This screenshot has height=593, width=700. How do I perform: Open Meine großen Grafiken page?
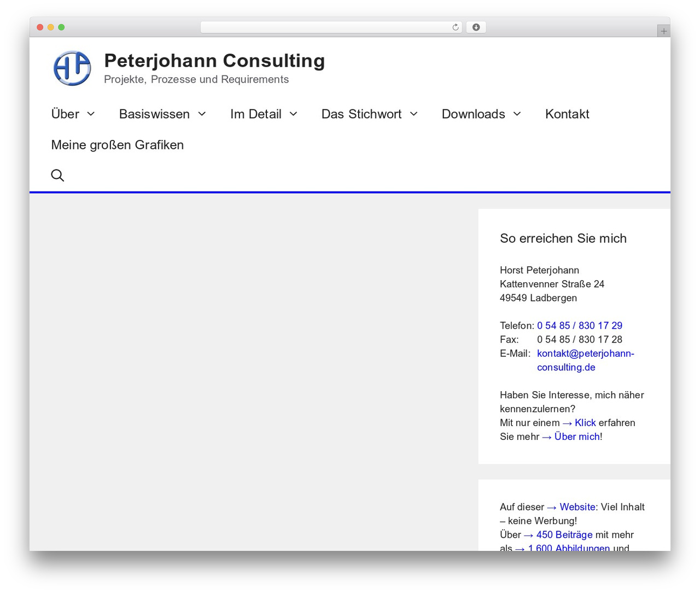pyautogui.click(x=118, y=145)
